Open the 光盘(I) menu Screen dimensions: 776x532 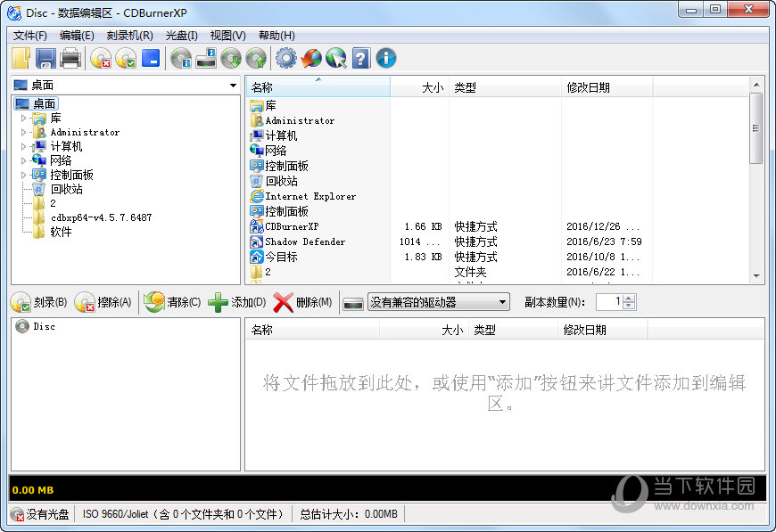tap(182, 36)
